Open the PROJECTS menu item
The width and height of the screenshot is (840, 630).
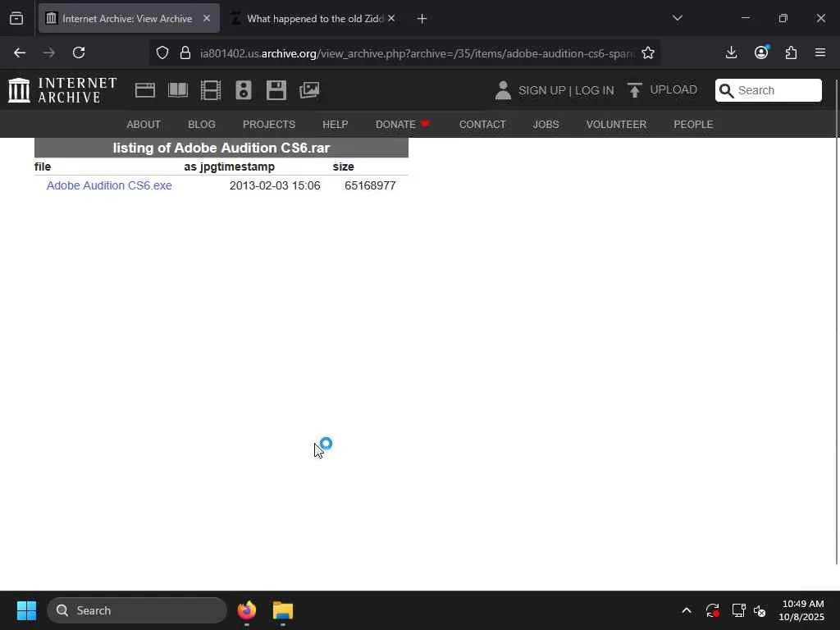coord(269,125)
